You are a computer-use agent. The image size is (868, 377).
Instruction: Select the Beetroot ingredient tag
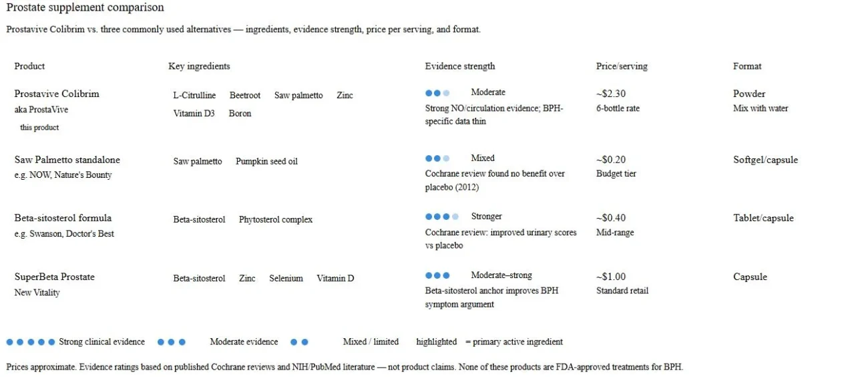(245, 96)
